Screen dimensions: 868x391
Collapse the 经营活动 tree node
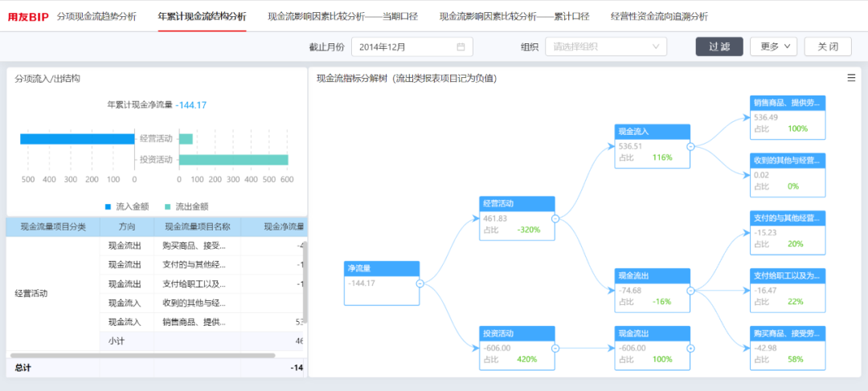(555, 218)
